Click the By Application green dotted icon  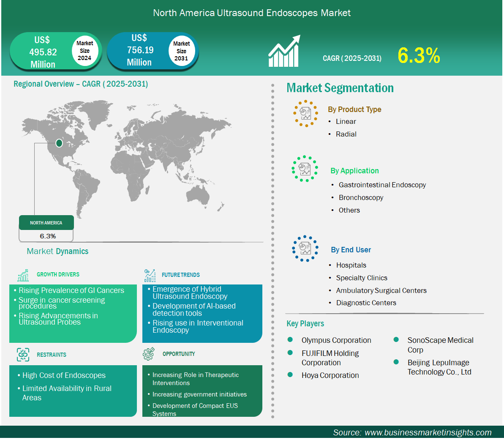click(x=305, y=169)
